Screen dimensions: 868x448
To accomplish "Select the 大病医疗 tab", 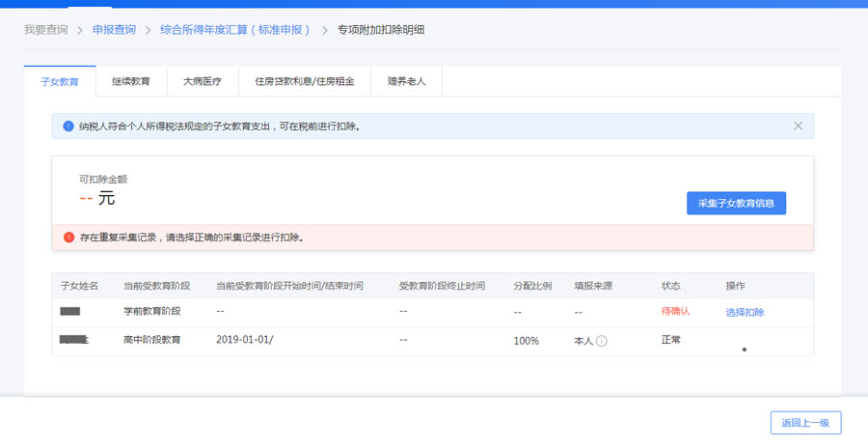I will [x=203, y=82].
